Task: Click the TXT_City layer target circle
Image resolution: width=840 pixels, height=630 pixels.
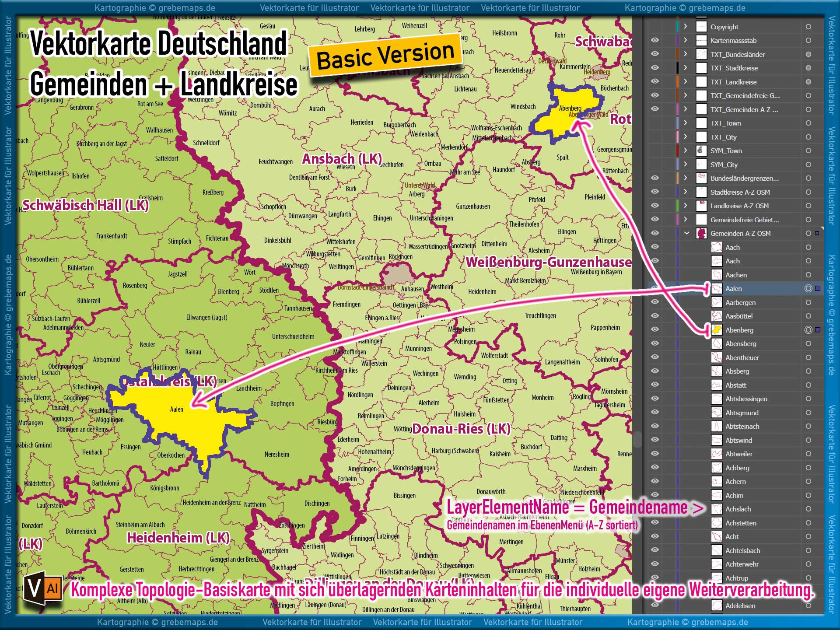Action: pyautogui.click(x=808, y=137)
